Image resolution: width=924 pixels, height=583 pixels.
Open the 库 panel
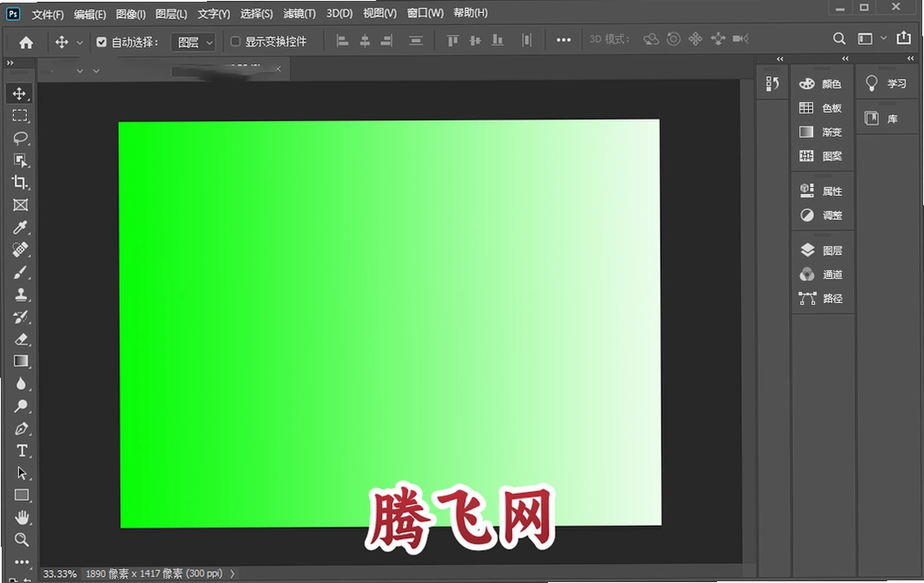click(x=882, y=119)
